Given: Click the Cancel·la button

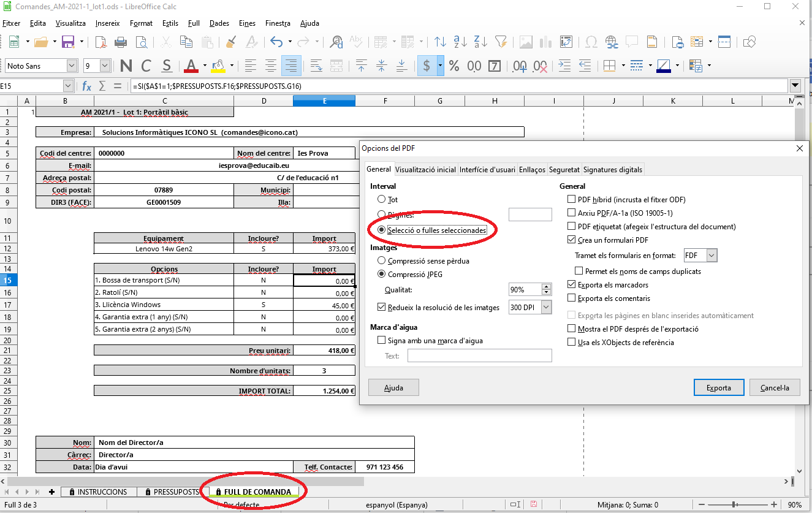Looking at the screenshot, I should [775, 388].
